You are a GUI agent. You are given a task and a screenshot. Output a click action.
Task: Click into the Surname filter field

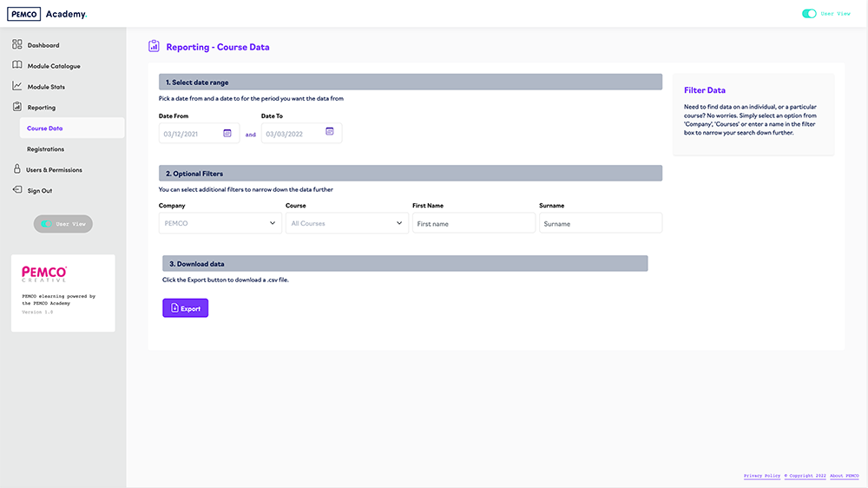point(600,223)
